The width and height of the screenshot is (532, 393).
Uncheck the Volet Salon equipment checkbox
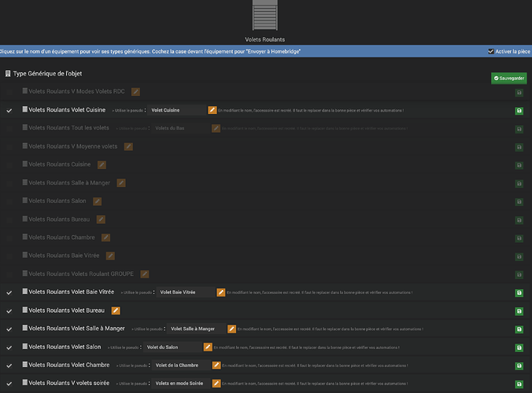pos(9,347)
